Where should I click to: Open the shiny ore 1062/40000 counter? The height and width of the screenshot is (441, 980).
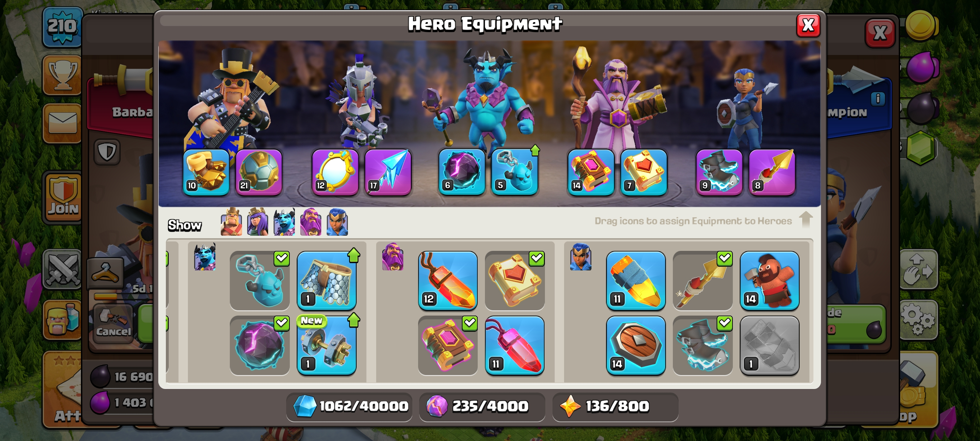pos(349,406)
